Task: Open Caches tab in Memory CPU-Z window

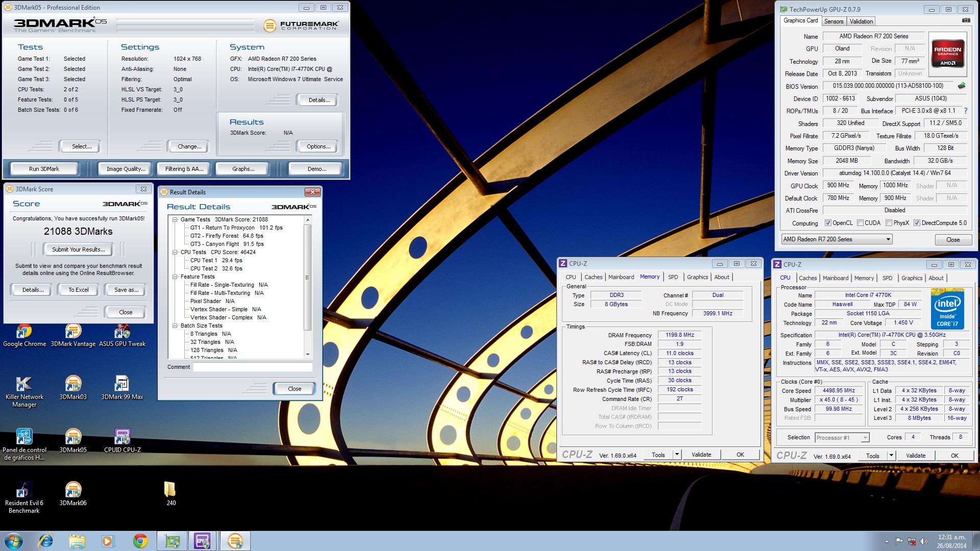Action: tap(593, 277)
